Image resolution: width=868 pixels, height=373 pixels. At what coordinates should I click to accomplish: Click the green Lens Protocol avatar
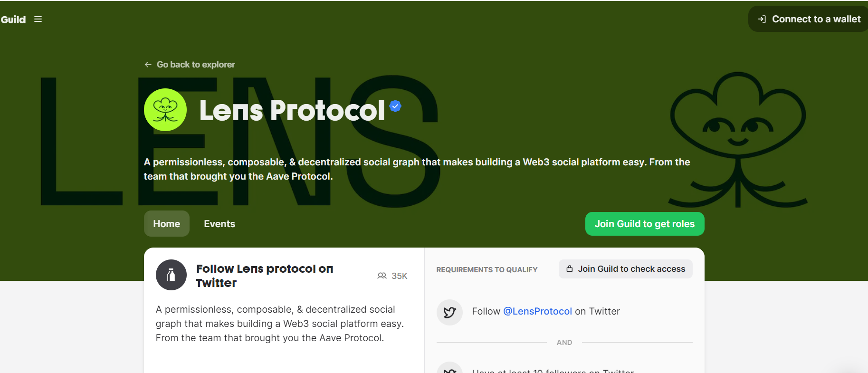click(x=165, y=110)
